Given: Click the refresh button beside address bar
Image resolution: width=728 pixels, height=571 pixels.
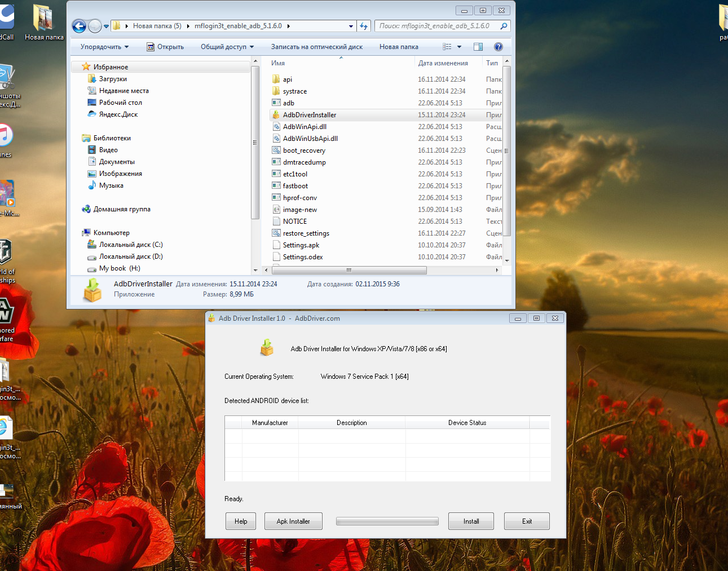Looking at the screenshot, I should 364,26.
